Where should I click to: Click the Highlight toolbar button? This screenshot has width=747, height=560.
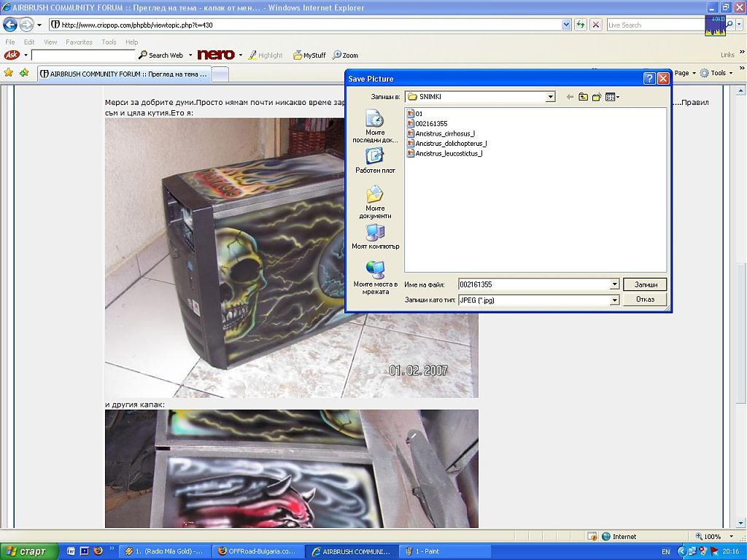point(266,55)
